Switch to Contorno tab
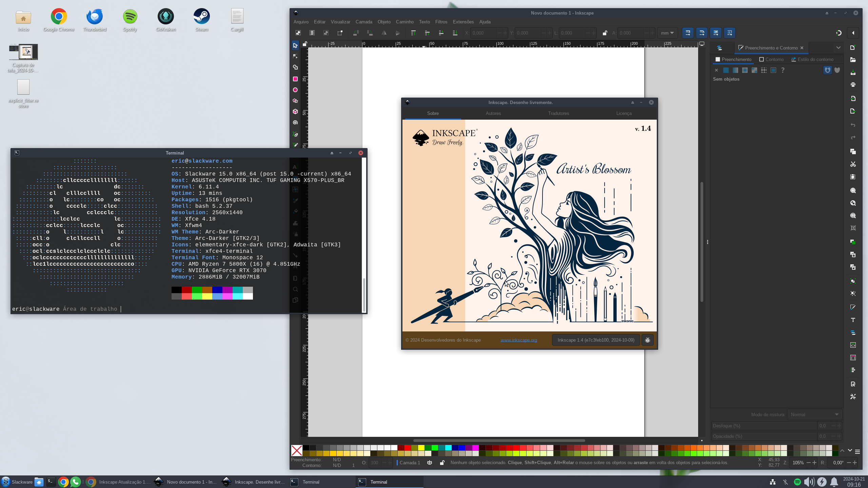 (x=771, y=59)
